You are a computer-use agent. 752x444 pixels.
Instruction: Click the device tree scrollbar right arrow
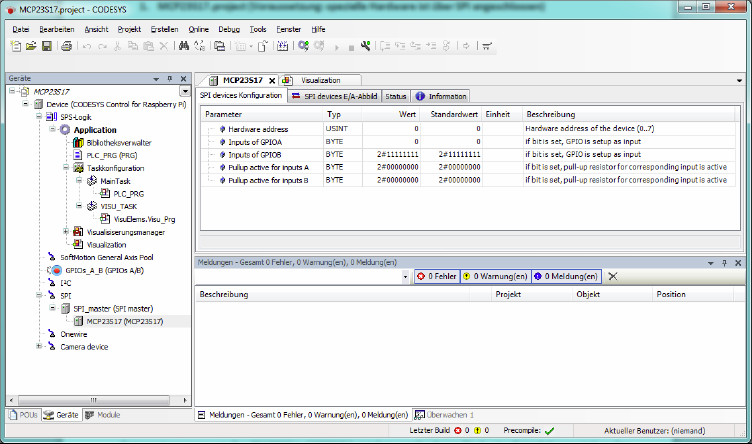click(185, 400)
